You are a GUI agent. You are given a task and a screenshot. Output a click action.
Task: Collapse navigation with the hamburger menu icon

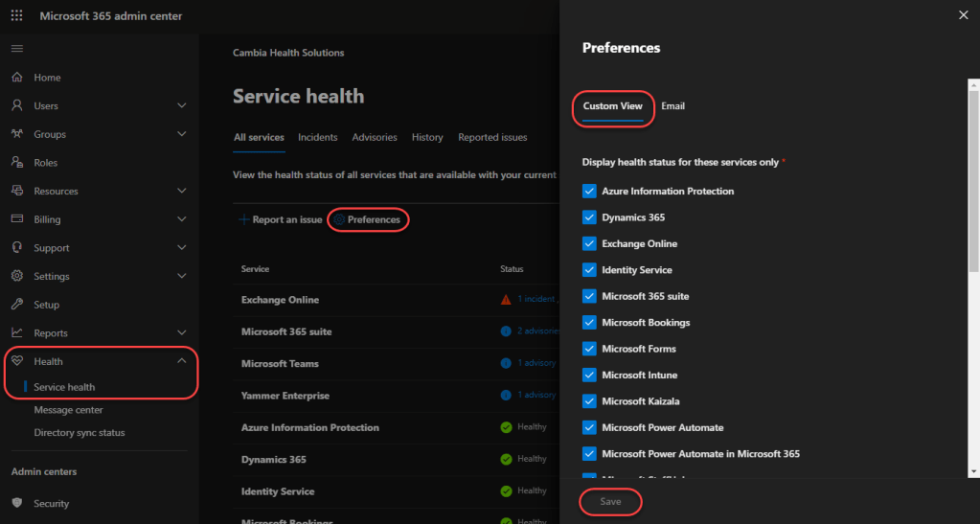[17, 49]
